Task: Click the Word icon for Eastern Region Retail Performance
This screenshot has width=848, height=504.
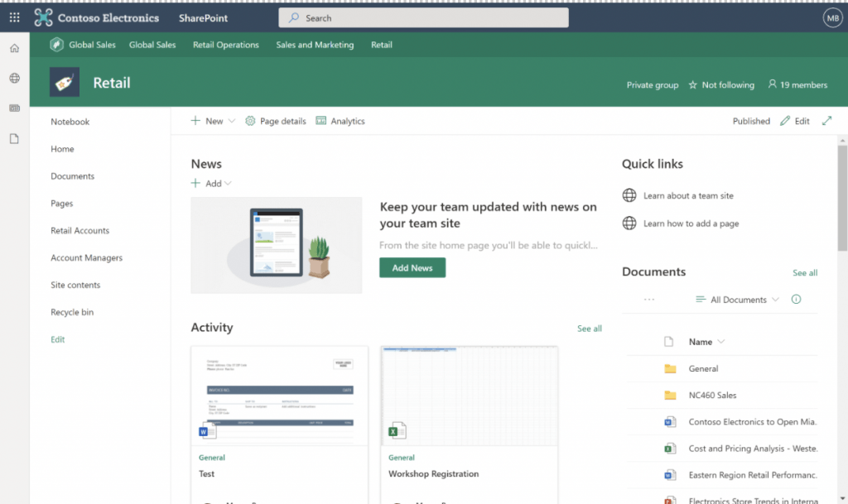Action: tap(670, 475)
